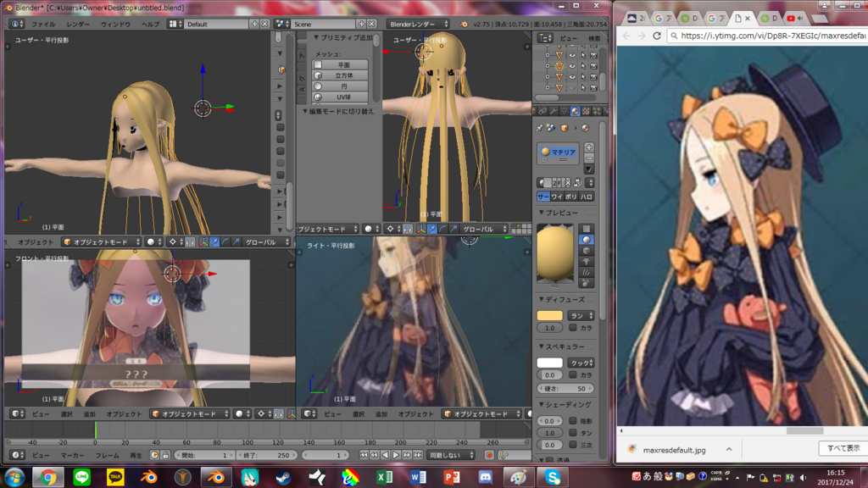The image size is (868, 488).
Task: Open the Scene selector field
Action: (x=325, y=25)
